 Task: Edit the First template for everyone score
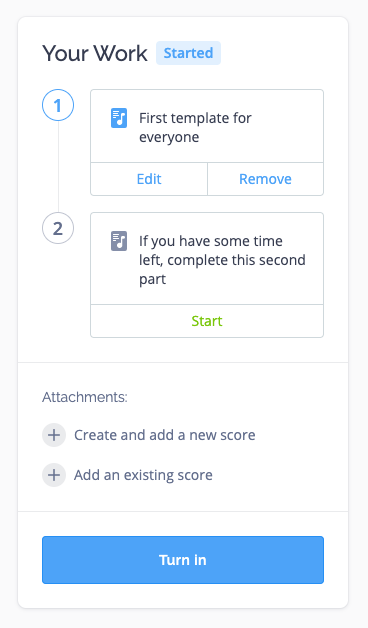coord(149,179)
